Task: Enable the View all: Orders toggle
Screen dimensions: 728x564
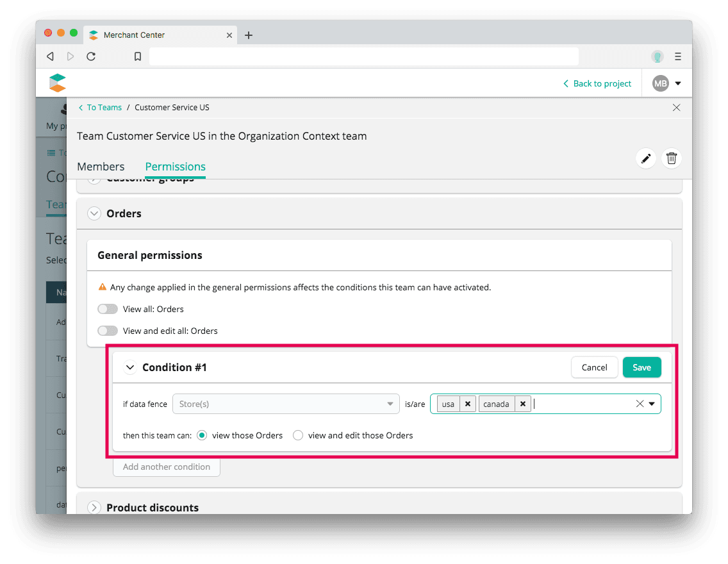Action: (x=108, y=308)
